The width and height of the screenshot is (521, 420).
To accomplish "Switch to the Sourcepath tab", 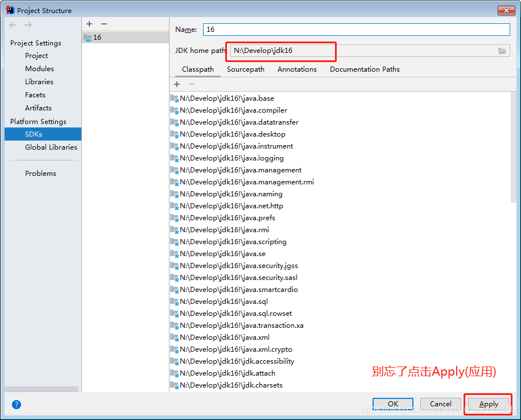I will (246, 69).
